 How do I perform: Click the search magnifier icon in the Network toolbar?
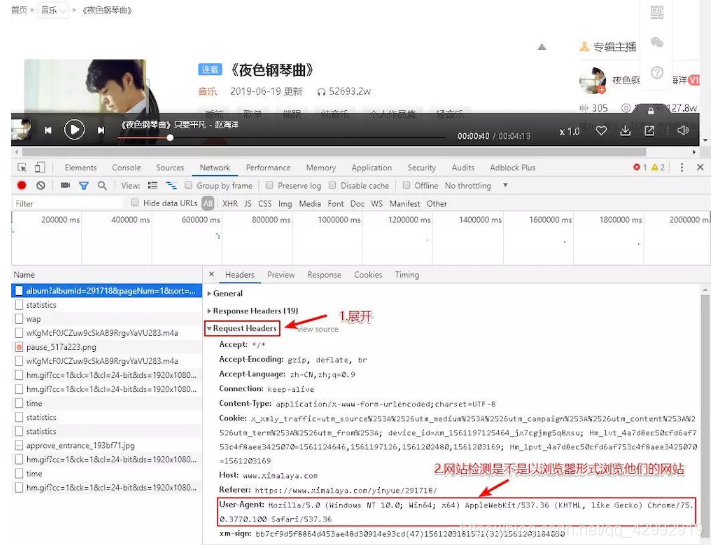(102, 186)
